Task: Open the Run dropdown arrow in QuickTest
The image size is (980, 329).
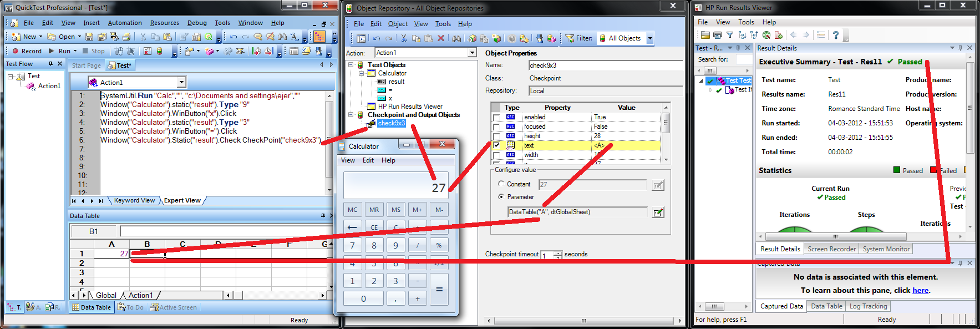Action: [x=75, y=51]
